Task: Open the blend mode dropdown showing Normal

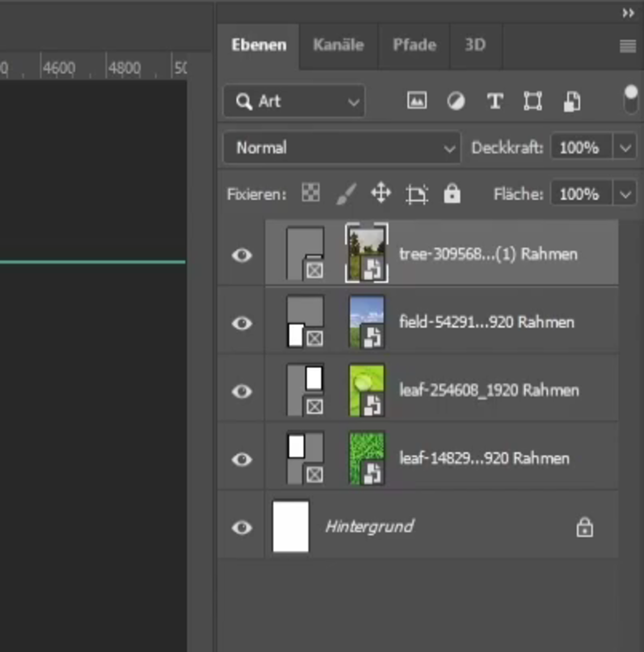Action: click(341, 148)
